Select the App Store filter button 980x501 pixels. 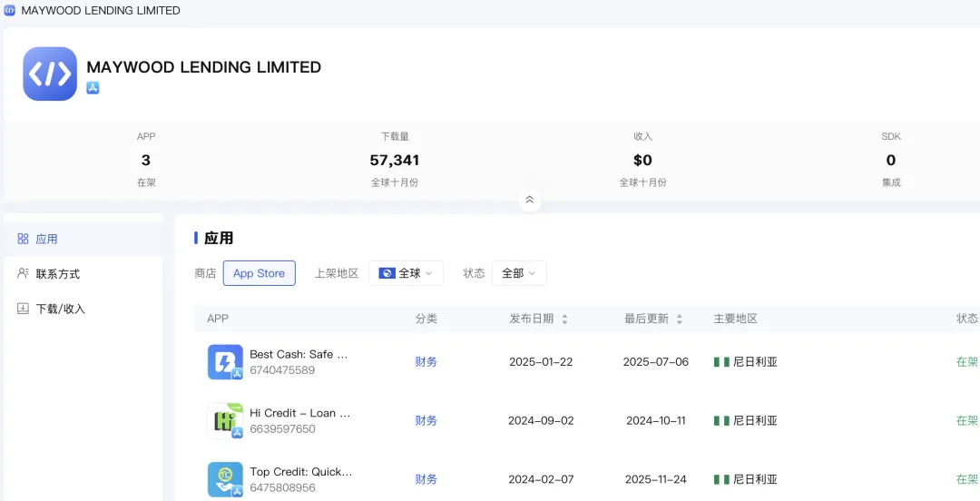[x=259, y=273]
